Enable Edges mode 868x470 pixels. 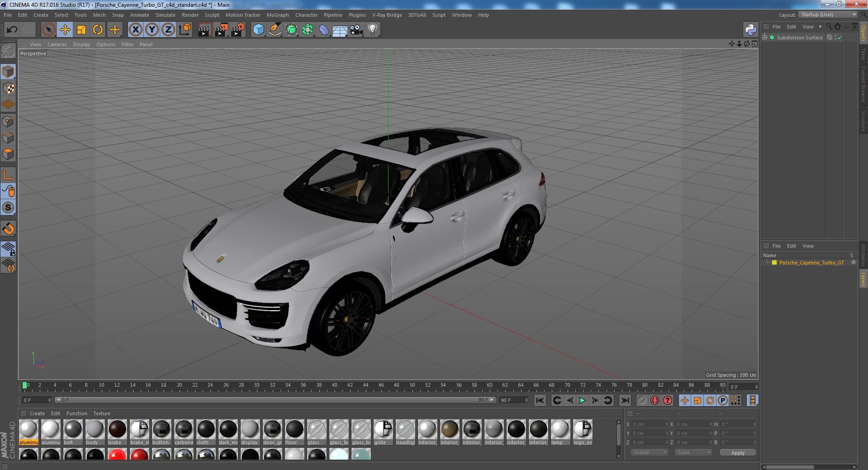[8, 138]
